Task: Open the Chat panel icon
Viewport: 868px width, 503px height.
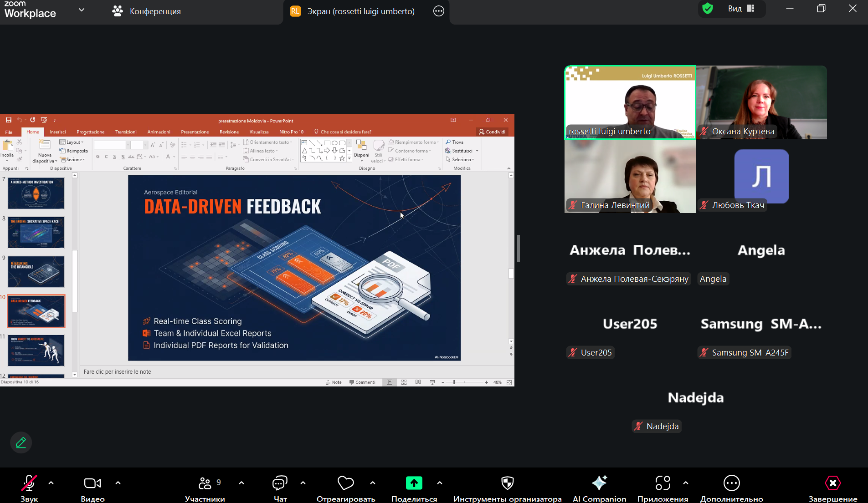Action: pyautogui.click(x=280, y=483)
